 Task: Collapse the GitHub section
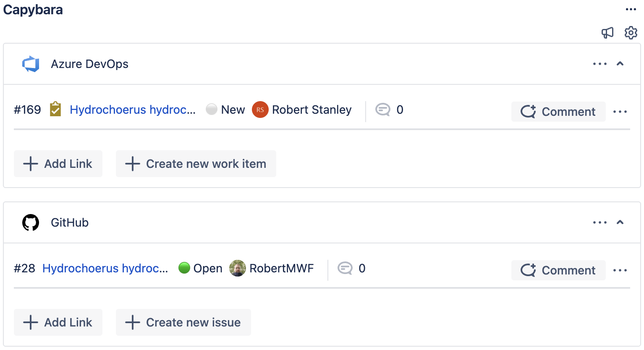[620, 222]
